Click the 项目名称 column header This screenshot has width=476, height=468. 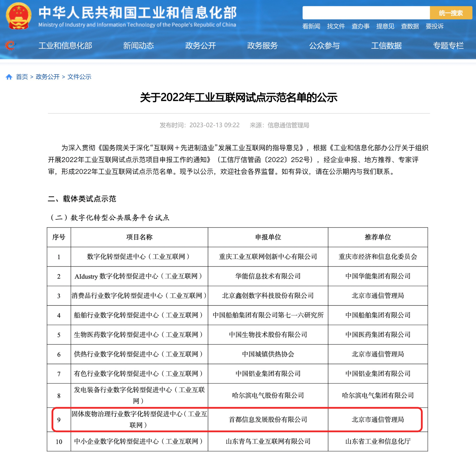(x=139, y=237)
